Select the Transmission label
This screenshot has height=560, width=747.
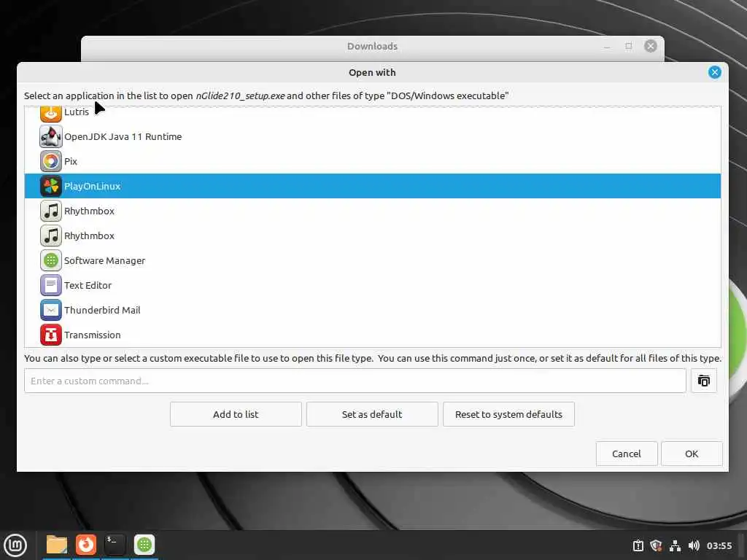coord(93,335)
